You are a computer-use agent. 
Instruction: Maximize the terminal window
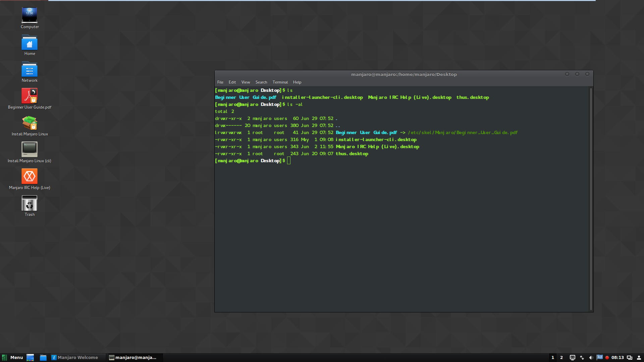coord(577,74)
